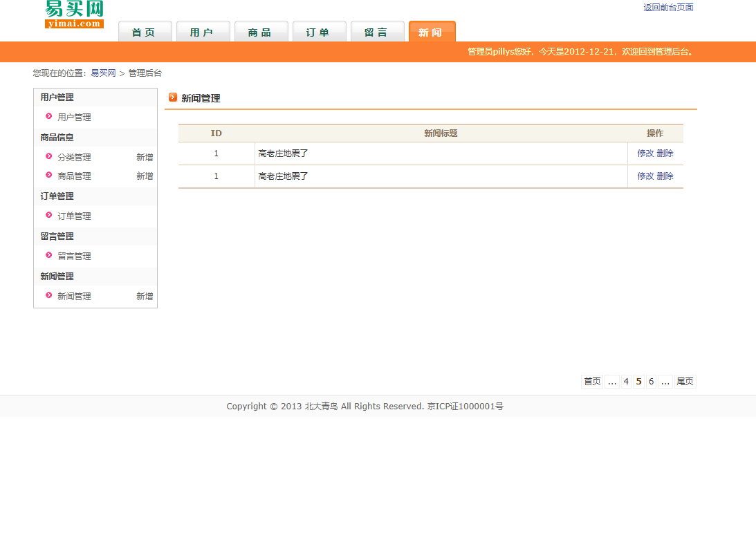
Task: Click the pink bullet icon next to 订单管理
Action: point(48,215)
